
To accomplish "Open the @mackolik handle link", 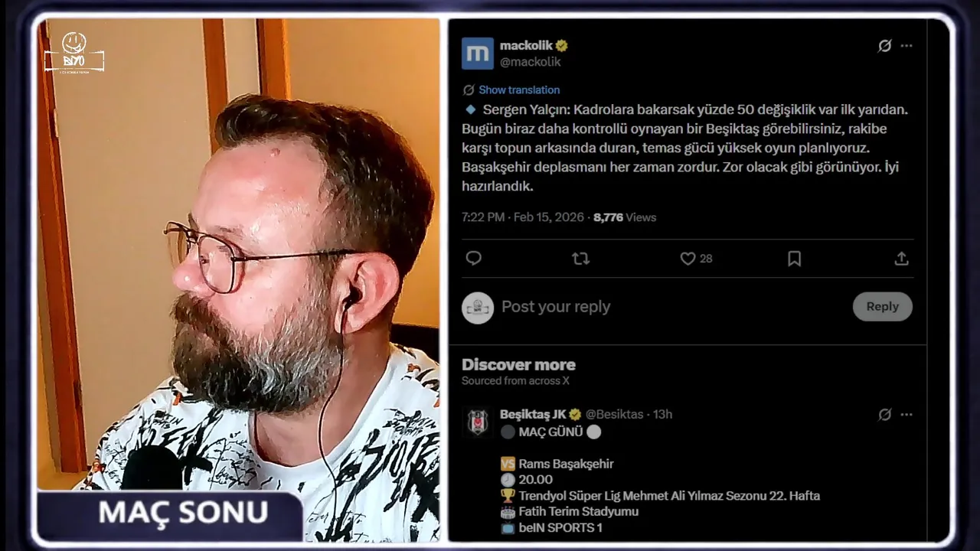I will tap(531, 62).
